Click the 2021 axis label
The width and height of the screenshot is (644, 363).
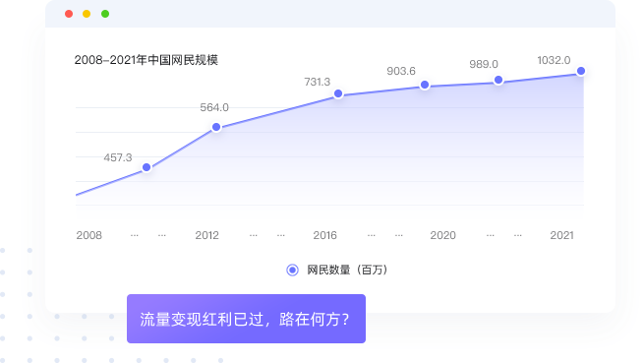coord(561,235)
